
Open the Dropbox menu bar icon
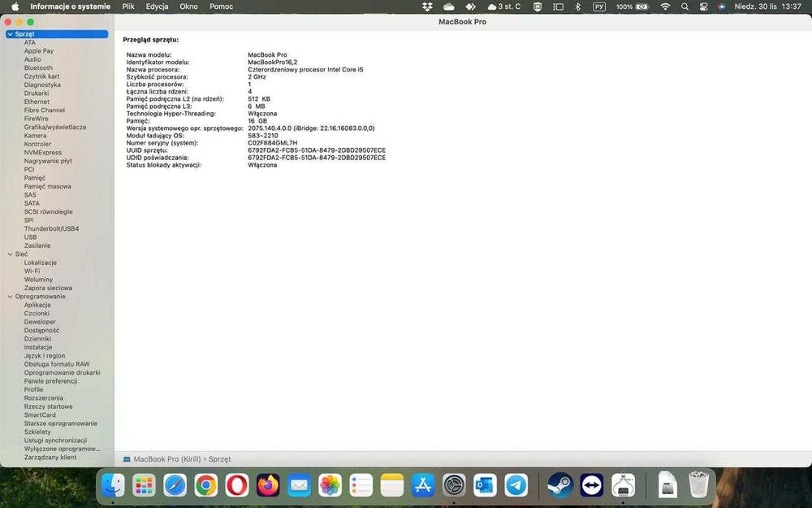click(x=427, y=7)
